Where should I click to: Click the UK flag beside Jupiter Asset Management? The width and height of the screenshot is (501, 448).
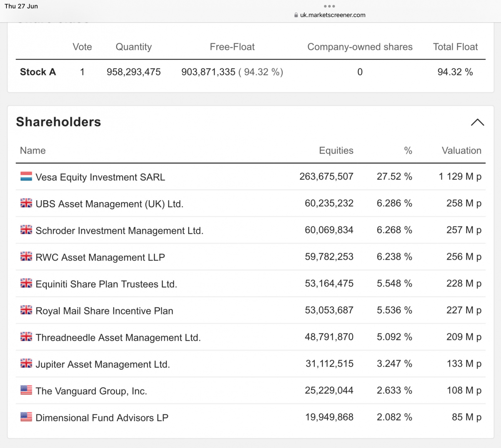click(26, 363)
